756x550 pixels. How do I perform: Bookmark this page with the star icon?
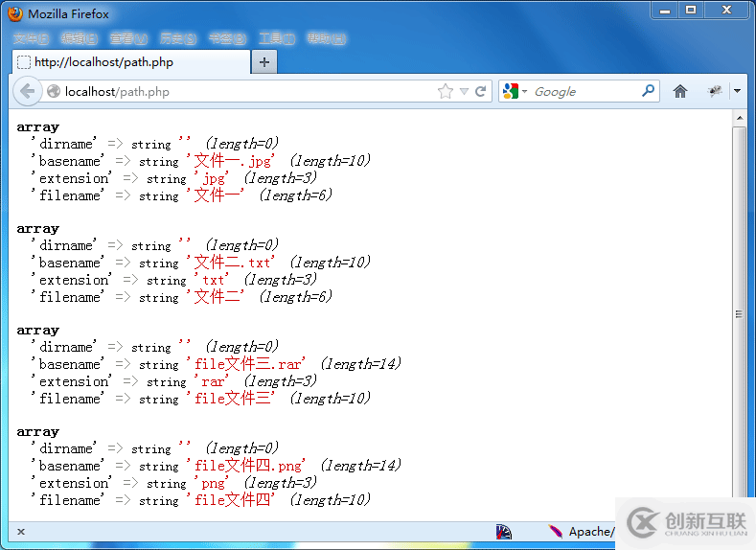[x=445, y=92]
